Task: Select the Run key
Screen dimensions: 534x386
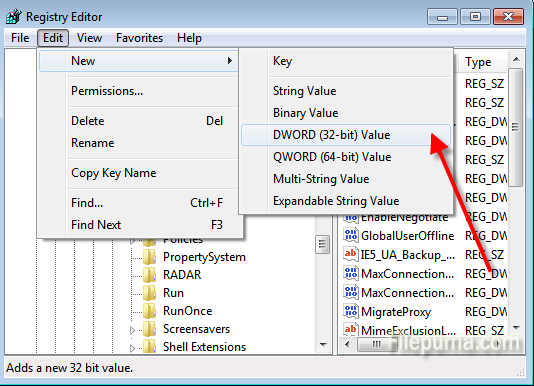Action: [173, 293]
